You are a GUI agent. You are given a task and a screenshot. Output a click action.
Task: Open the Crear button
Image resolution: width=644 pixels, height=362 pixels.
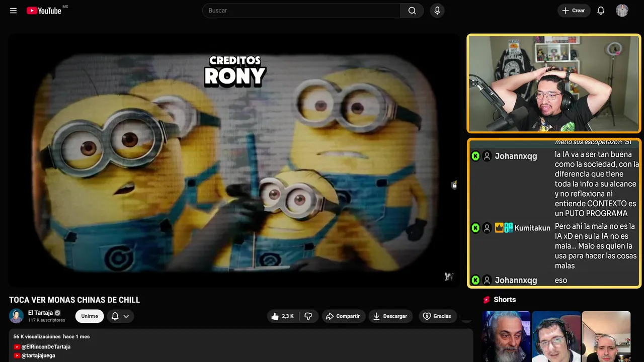coord(574,11)
